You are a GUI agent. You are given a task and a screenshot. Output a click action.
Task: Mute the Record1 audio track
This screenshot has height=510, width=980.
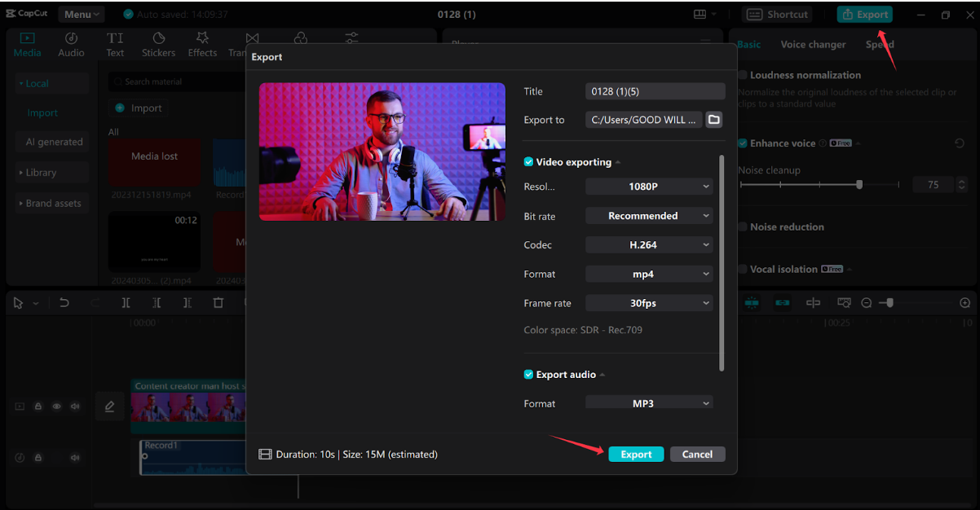(x=75, y=458)
